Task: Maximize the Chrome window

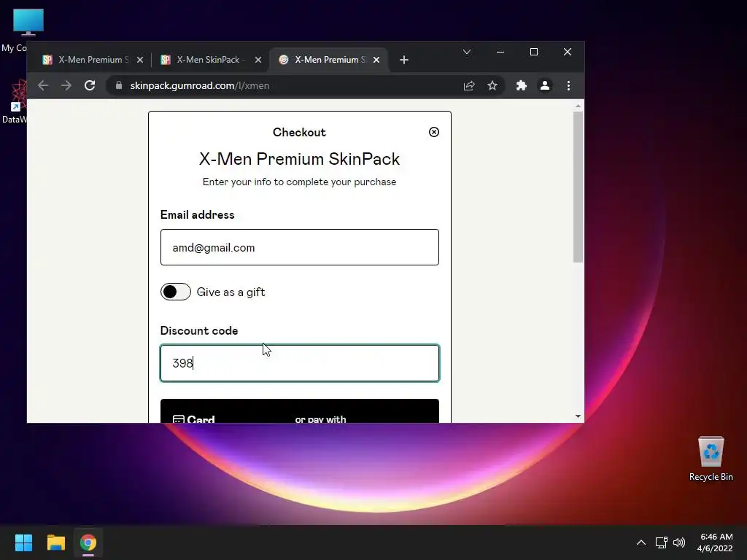Action: click(x=533, y=52)
